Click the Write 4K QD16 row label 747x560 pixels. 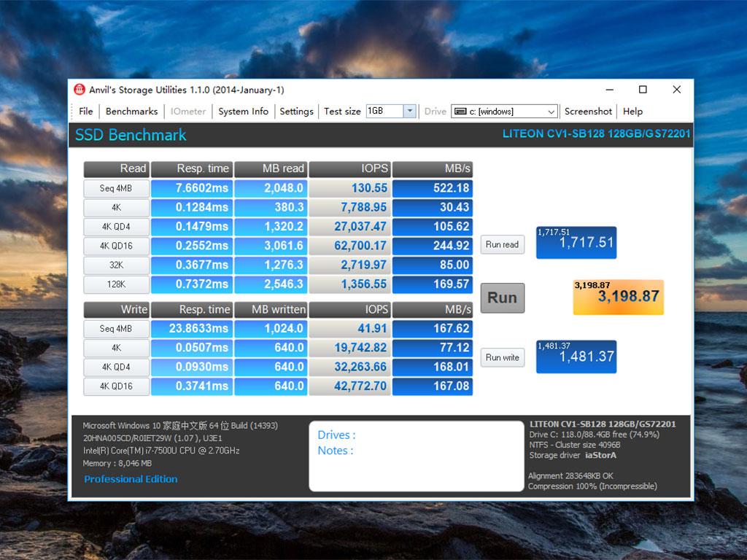(116, 386)
